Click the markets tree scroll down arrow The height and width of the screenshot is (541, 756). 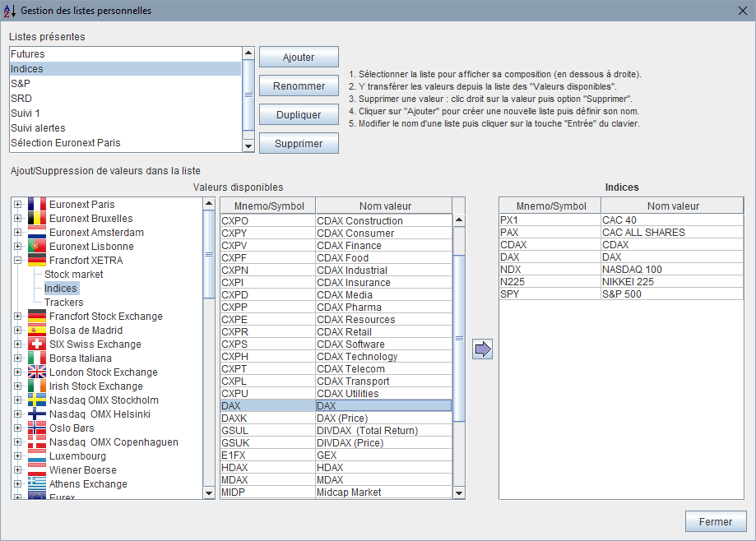[209, 492]
